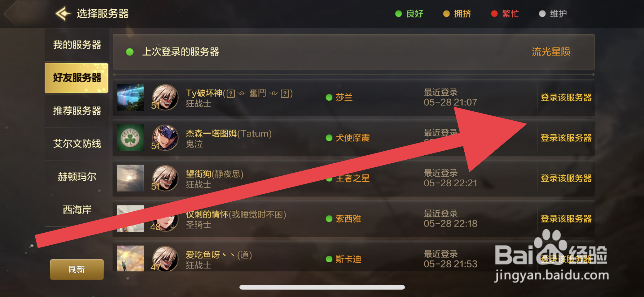This screenshot has width=644, height=297.
Task: Click 登录该服务器 for 莎兰 server
Action: point(566,97)
